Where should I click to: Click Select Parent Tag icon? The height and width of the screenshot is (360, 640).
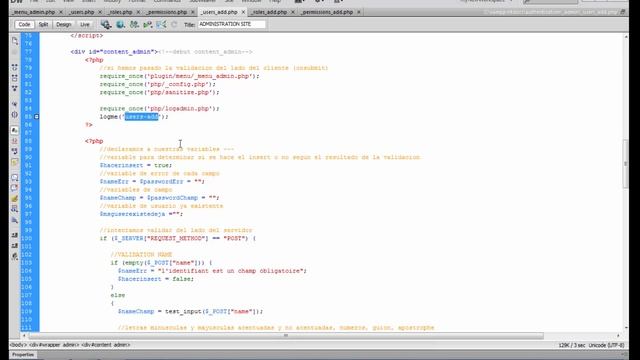pos(15,104)
